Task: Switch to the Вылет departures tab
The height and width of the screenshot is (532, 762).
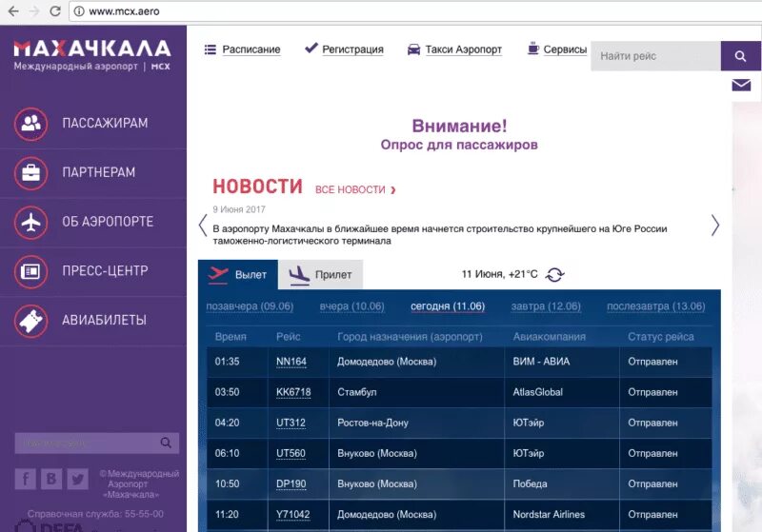Action: pyautogui.click(x=238, y=275)
